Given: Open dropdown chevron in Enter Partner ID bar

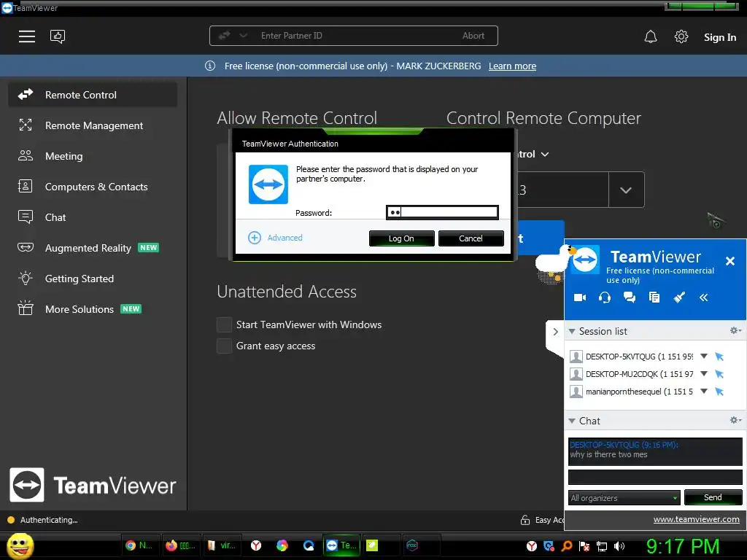Looking at the screenshot, I should pyautogui.click(x=243, y=35).
